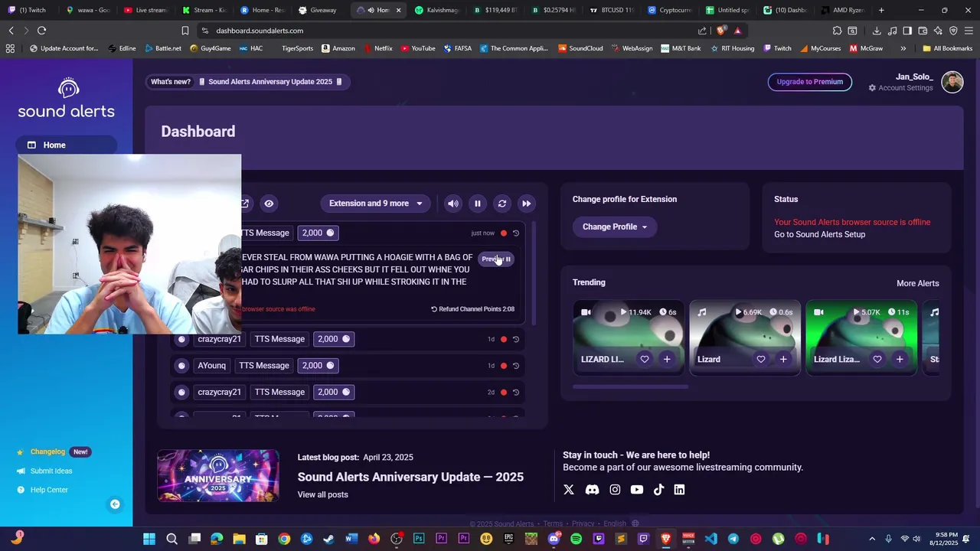Collapse the sidebar with arrow button

[115, 504]
